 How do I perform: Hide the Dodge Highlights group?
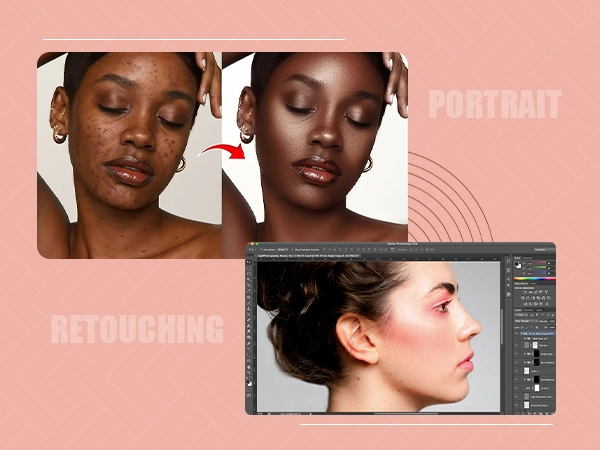[516, 354]
